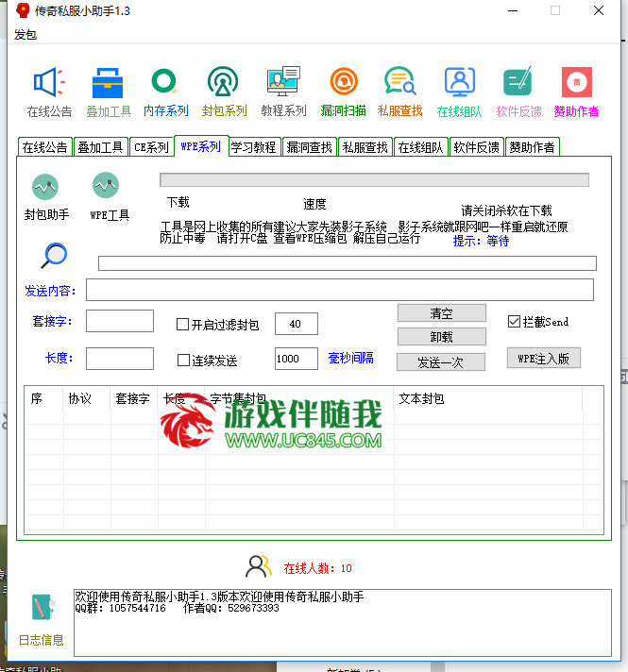The image size is (628, 672).
Task: Switch to the 学习教程 tab
Action: [x=254, y=147]
